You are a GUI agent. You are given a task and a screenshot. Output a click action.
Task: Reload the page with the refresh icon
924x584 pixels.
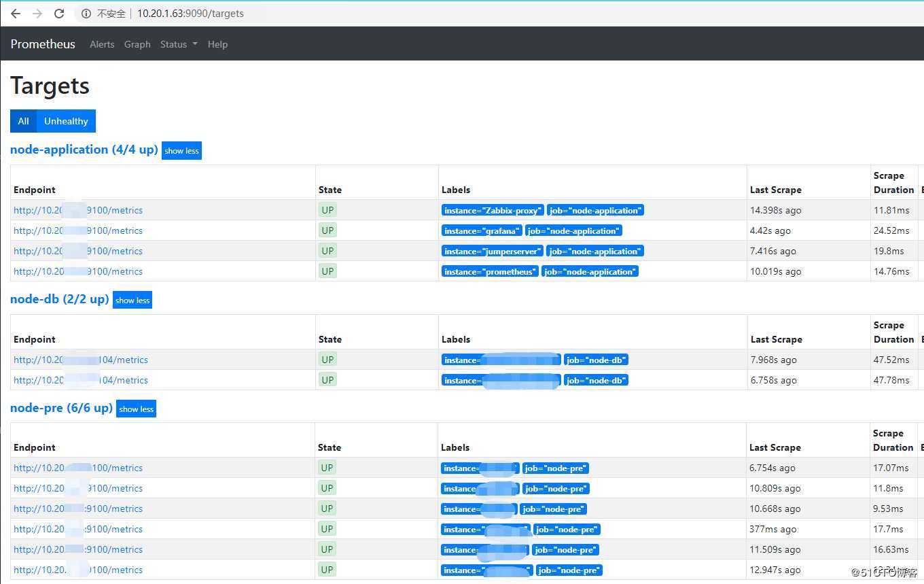point(59,14)
